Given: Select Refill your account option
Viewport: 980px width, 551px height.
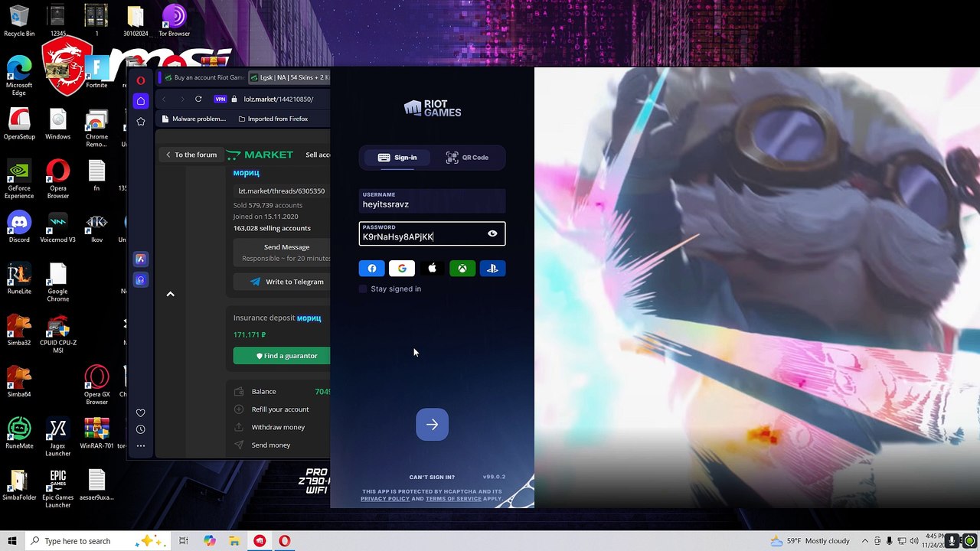Looking at the screenshot, I should [x=280, y=409].
